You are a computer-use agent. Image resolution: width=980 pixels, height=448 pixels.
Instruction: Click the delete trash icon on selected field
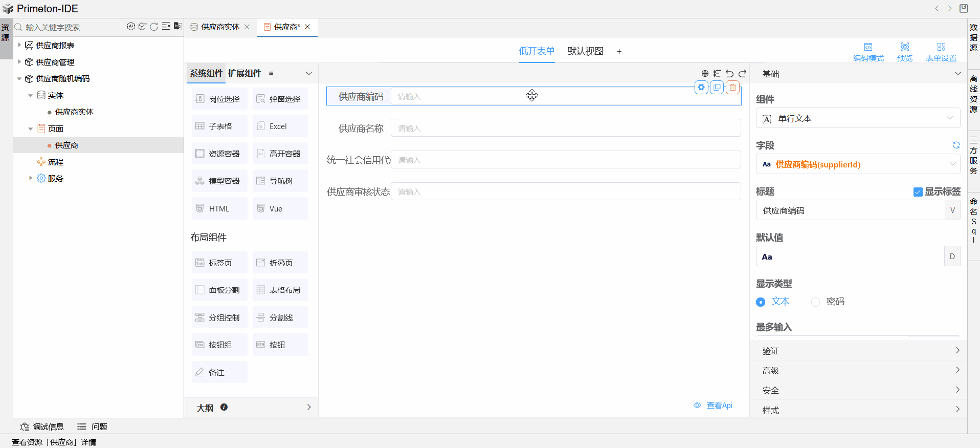click(732, 88)
